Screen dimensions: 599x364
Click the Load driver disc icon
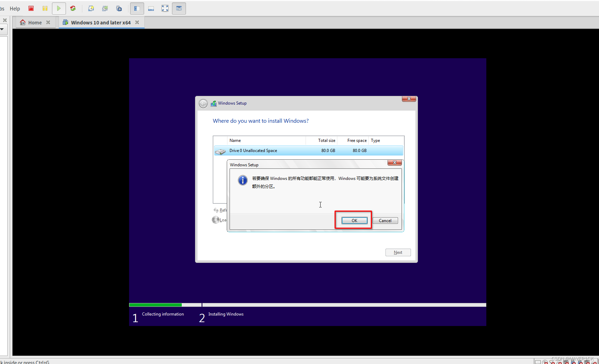pos(215,220)
